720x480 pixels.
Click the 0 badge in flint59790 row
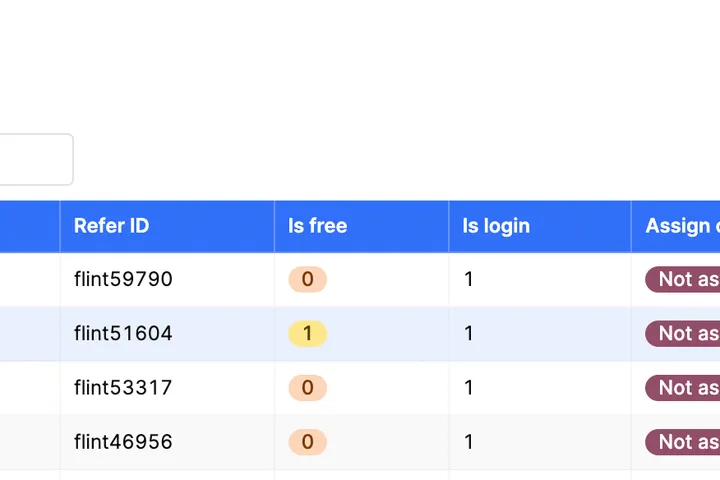[x=308, y=279]
